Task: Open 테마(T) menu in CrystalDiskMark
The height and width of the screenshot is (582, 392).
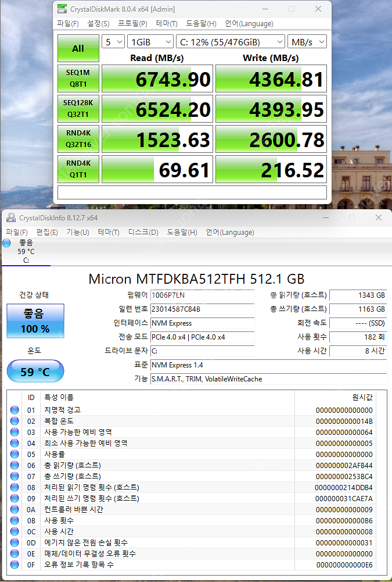Action: coord(167,24)
